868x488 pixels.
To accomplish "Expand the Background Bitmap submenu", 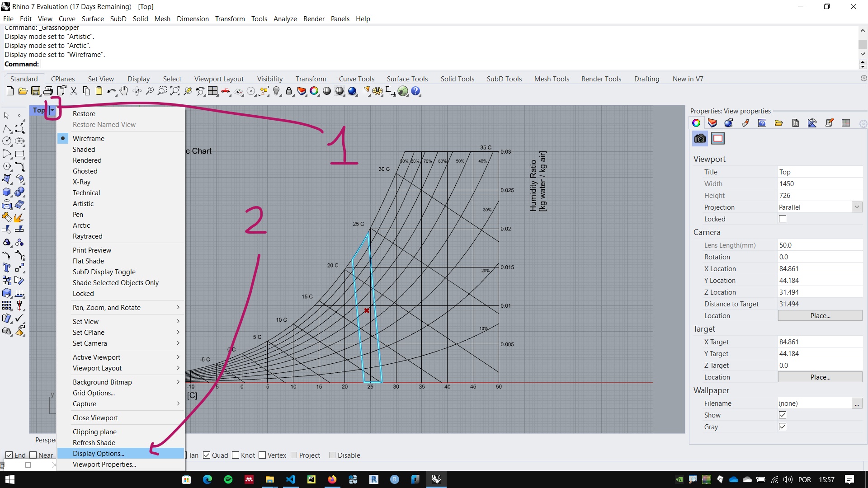I will pos(121,382).
